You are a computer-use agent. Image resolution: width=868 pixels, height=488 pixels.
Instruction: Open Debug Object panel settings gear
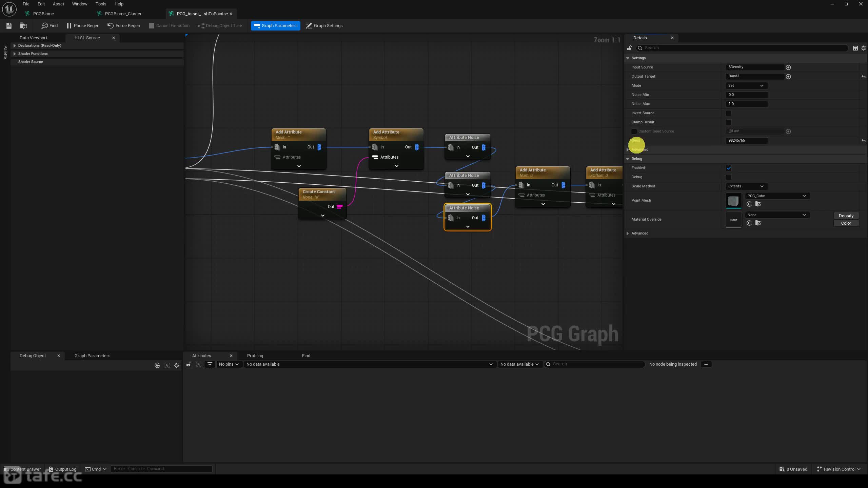click(177, 365)
